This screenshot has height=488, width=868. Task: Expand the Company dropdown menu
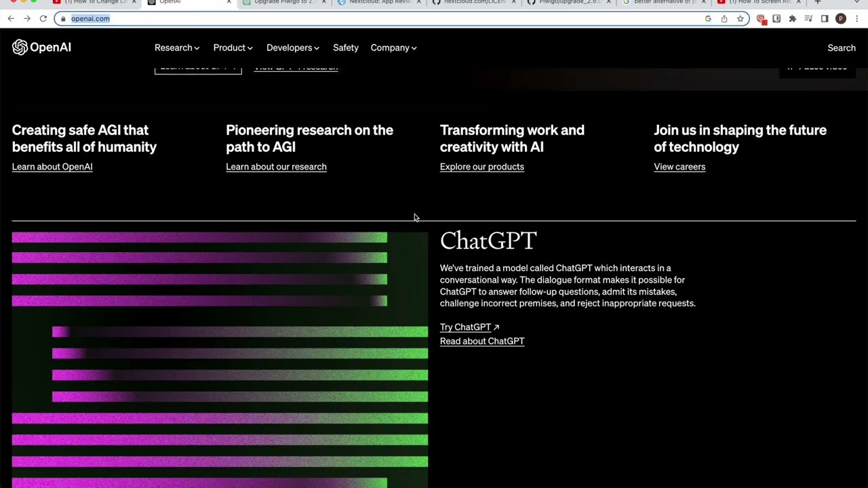pos(393,47)
